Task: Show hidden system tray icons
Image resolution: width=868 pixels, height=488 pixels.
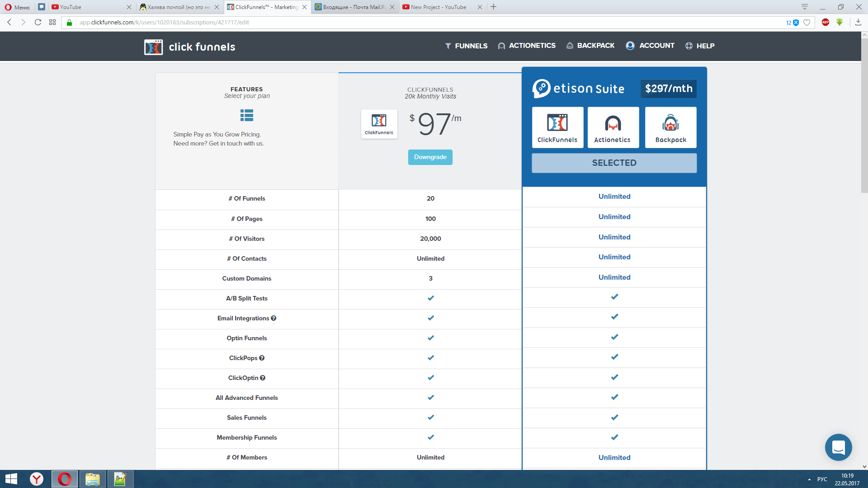Action: tap(809, 479)
